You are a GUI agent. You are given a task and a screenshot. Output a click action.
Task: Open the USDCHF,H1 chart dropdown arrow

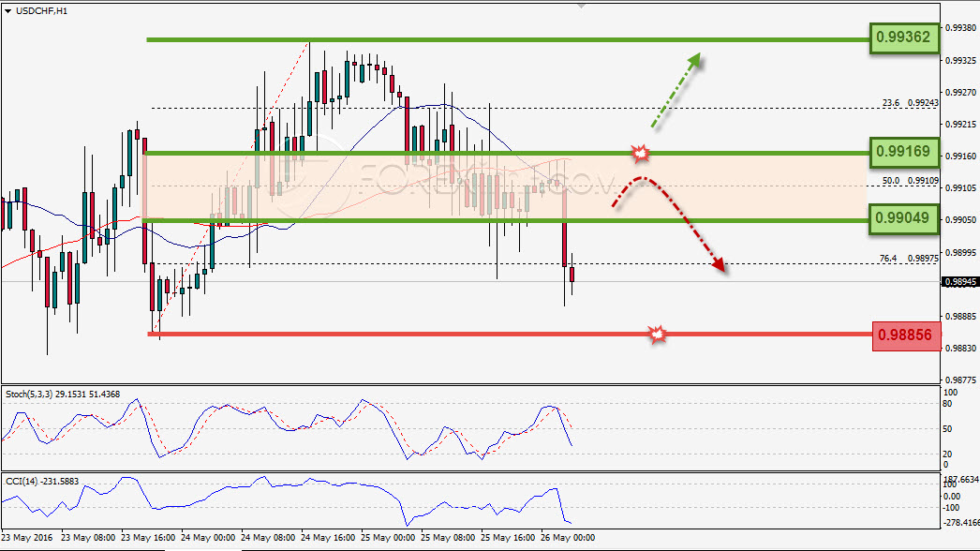coord(8,11)
